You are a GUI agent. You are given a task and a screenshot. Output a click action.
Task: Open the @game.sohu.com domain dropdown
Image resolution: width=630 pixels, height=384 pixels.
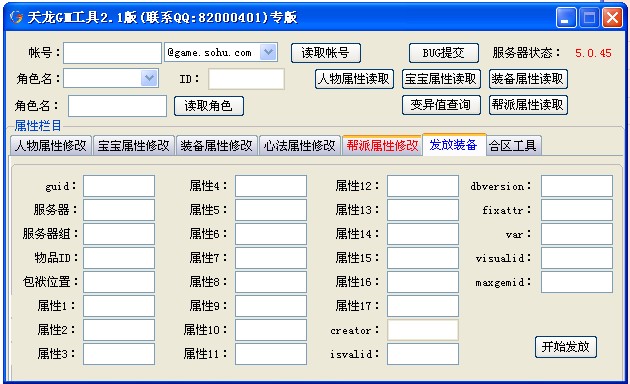[268, 53]
